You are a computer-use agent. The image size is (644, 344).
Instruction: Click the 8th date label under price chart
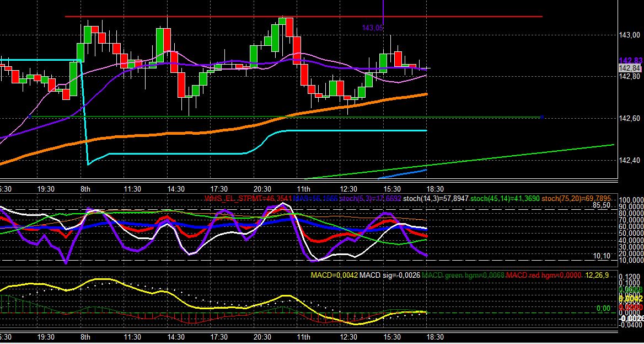pyautogui.click(x=85, y=189)
